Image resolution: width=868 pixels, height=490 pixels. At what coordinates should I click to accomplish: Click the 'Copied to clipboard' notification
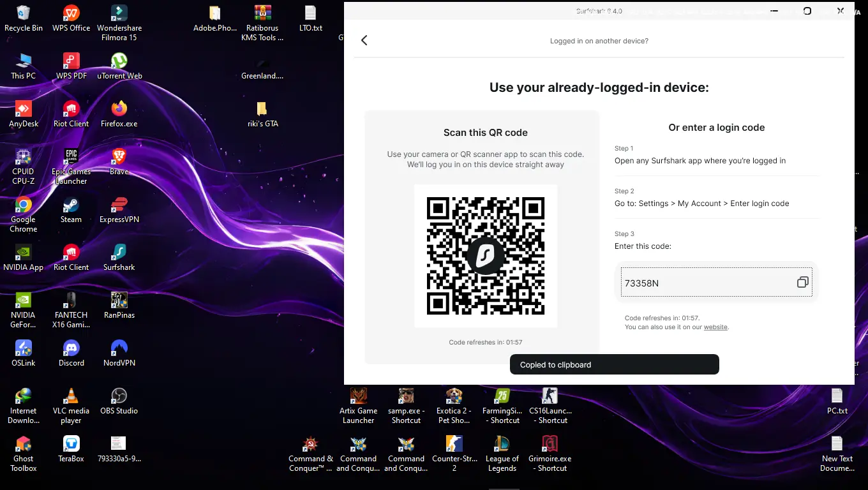[615, 364]
